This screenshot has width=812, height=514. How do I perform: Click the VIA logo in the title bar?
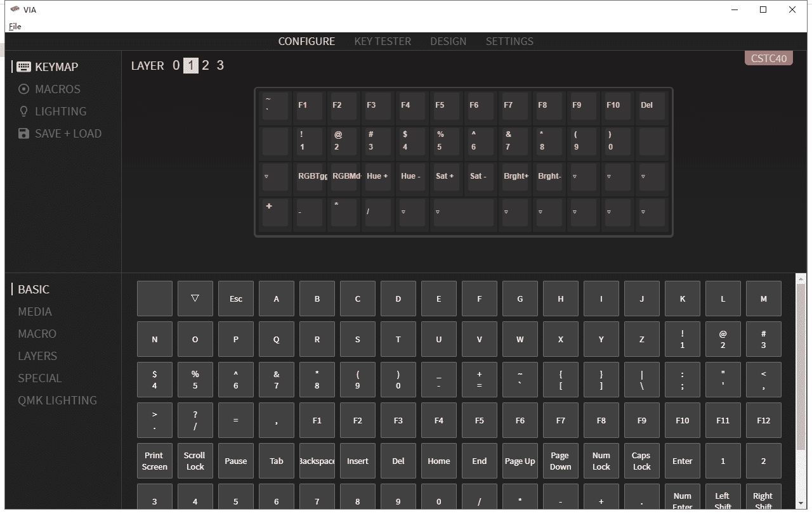point(14,10)
